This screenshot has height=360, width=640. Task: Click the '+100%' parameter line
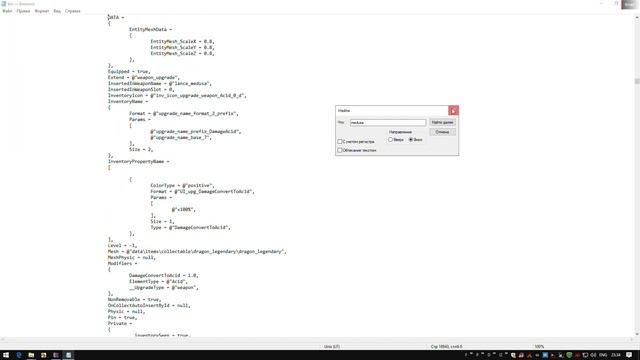coord(184,209)
